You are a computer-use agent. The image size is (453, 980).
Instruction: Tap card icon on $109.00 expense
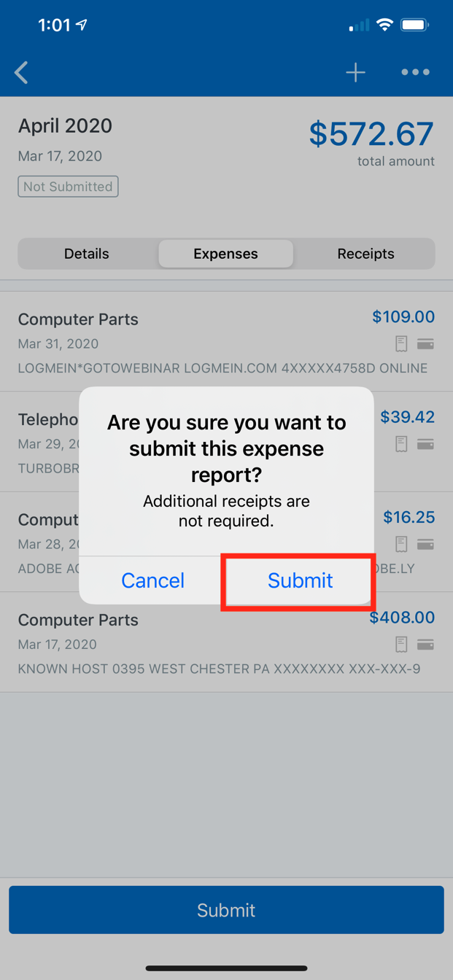click(425, 343)
